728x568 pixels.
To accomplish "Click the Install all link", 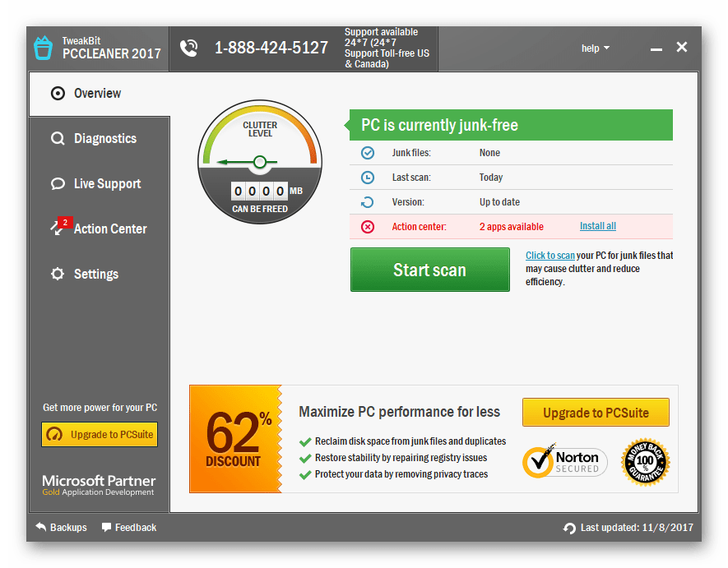I will [597, 227].
